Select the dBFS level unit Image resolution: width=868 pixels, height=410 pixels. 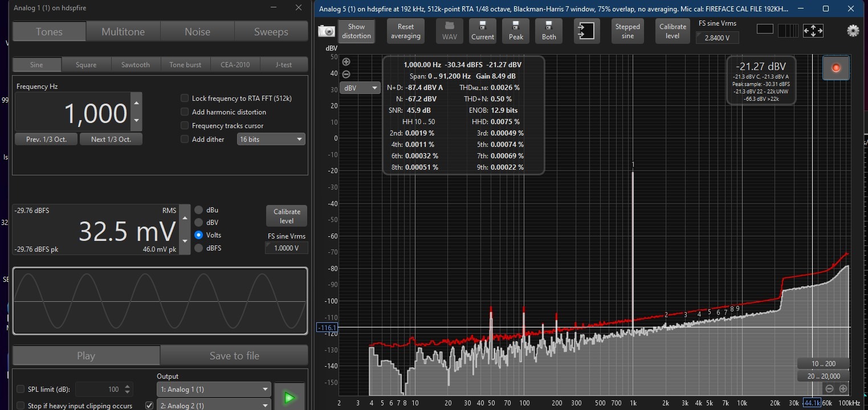pos(198,248)
